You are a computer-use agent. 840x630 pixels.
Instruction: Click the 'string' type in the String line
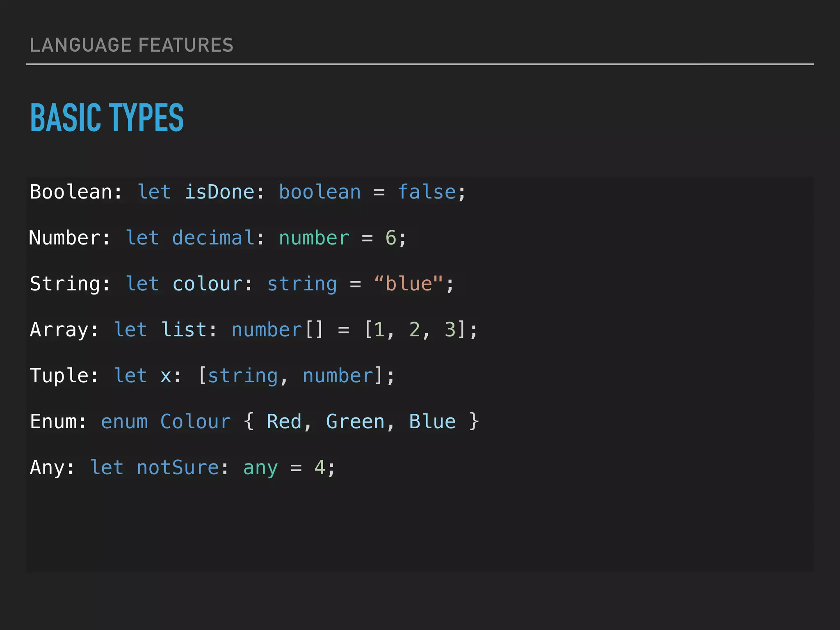(x=302, y=284)
